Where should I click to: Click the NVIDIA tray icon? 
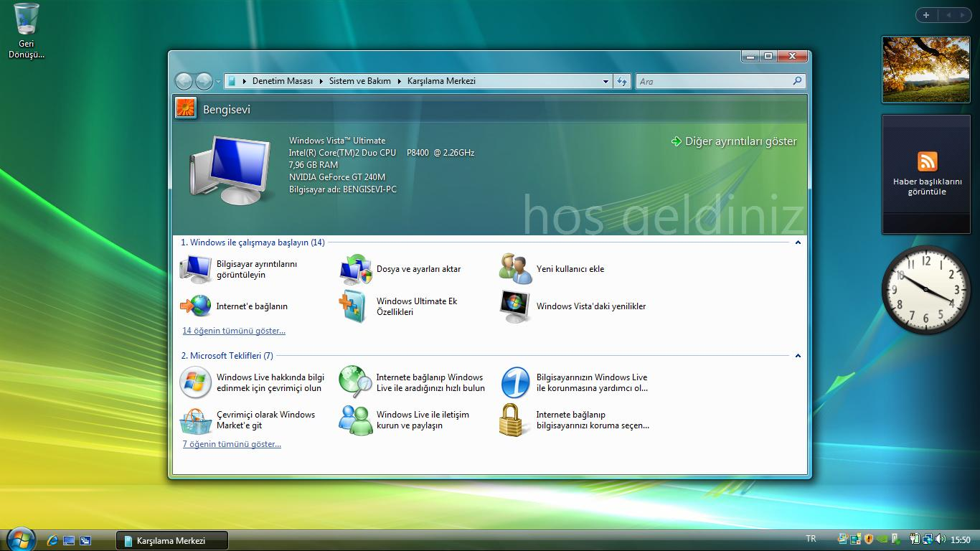coord(882,540)
